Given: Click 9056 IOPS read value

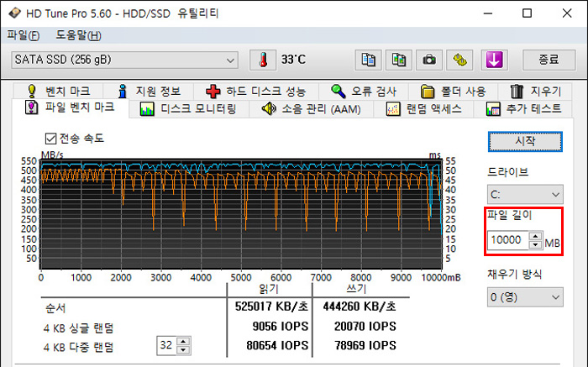Looking at the screenshot, I should (x=280, y=327).
